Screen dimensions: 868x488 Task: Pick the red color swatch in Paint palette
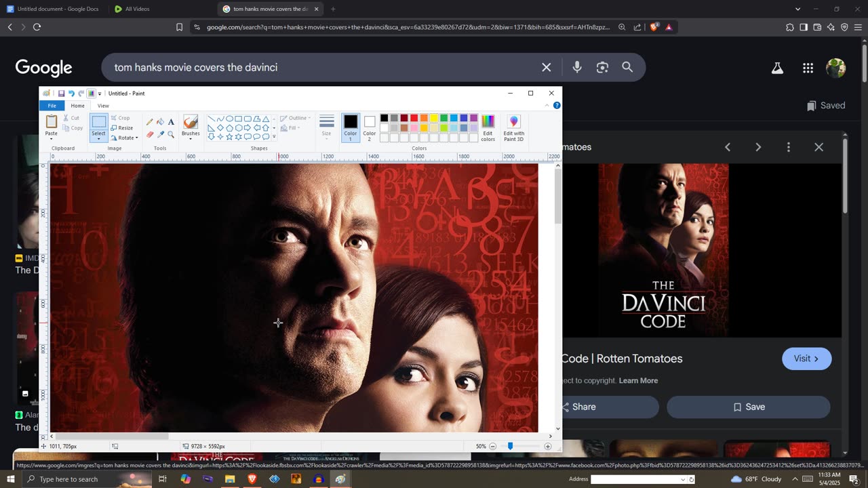pos(414,118)
